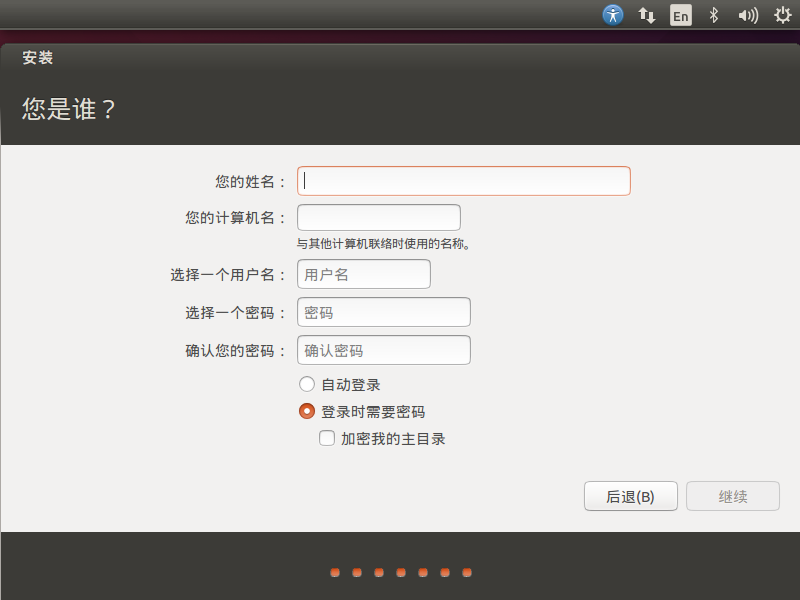
Task: Focus the 您的计算机名 input field
Action: tap(379, 218)
